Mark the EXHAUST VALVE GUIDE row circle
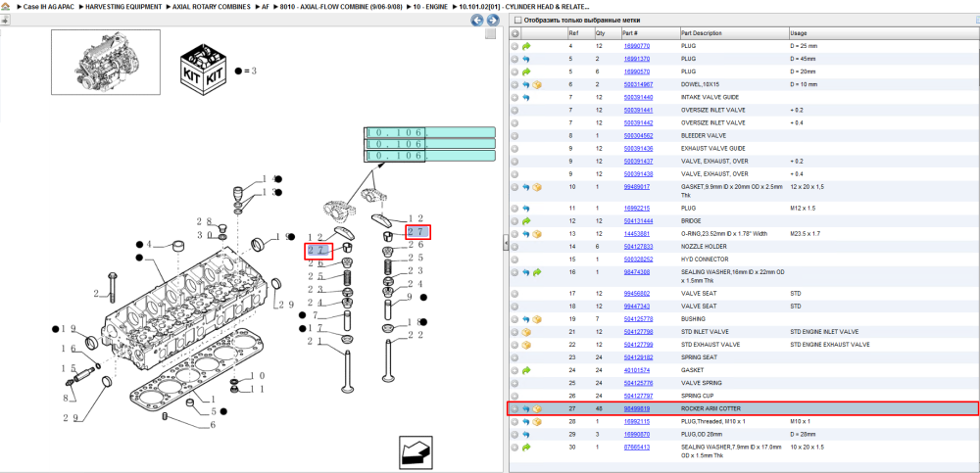 coord(515,149)
